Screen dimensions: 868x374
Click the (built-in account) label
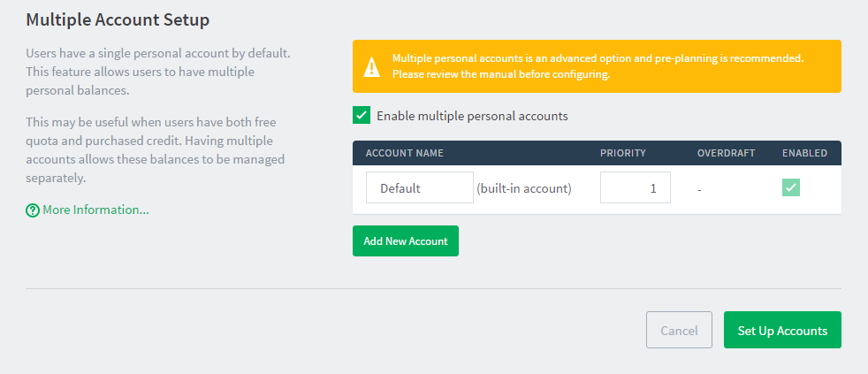click(x=524, y=188)
